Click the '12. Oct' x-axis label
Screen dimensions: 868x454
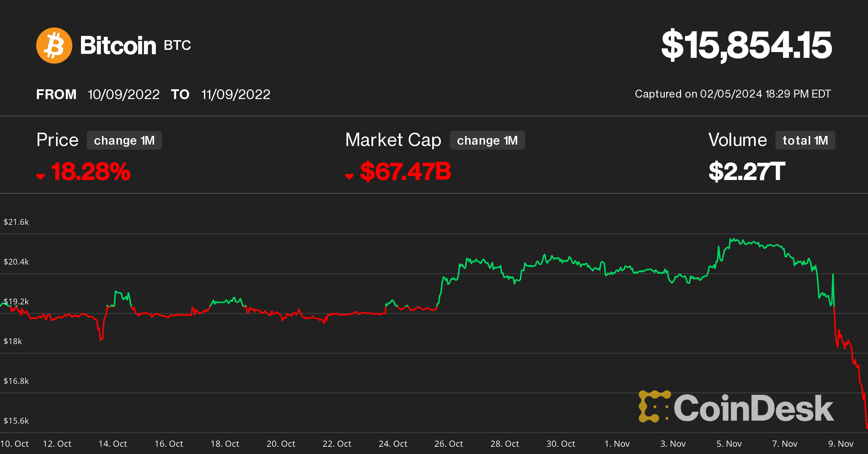point(57,444)
